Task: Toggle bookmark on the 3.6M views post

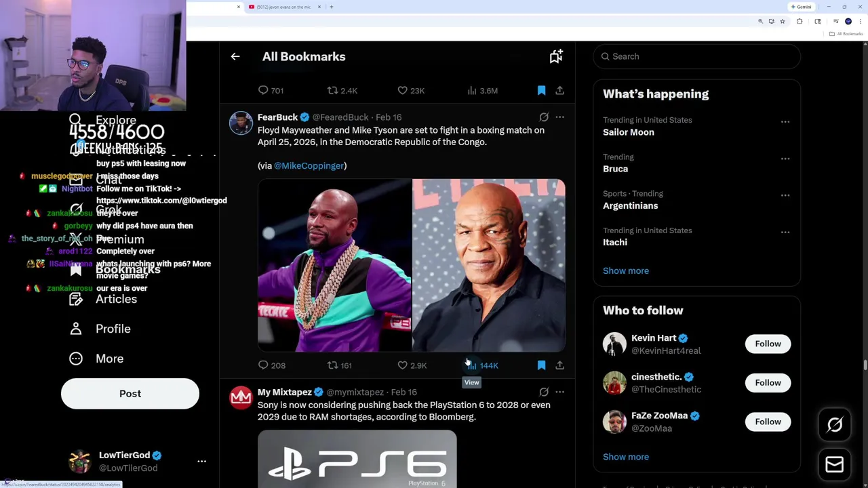Action: (x=541, y=90)
